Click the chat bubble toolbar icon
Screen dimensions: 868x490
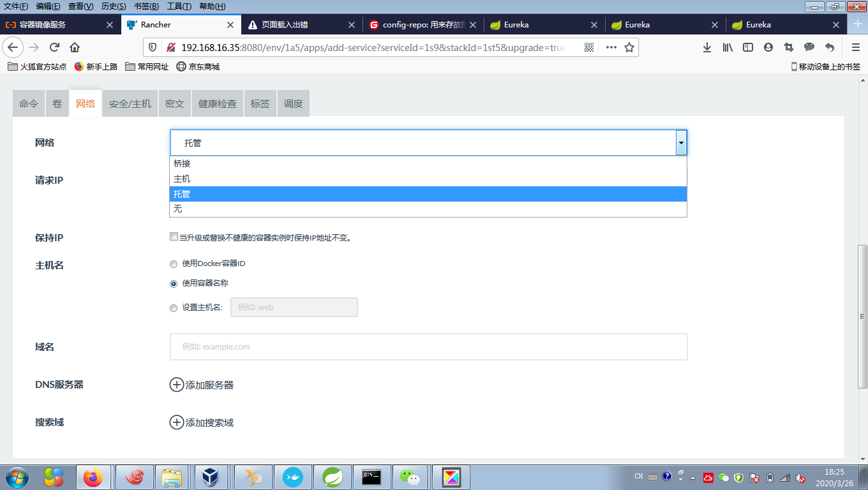809,47
